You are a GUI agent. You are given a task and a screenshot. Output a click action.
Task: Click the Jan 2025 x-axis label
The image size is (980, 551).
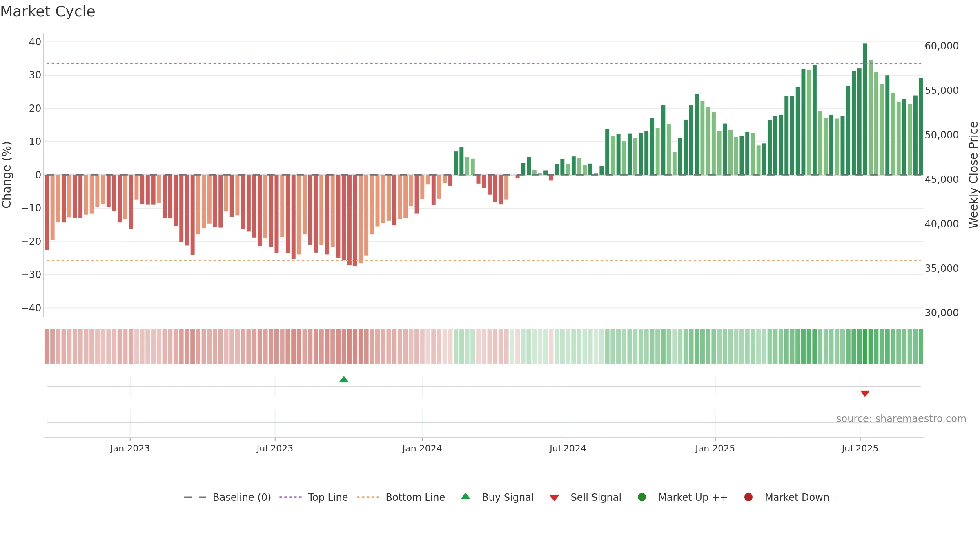click(715, 449)
